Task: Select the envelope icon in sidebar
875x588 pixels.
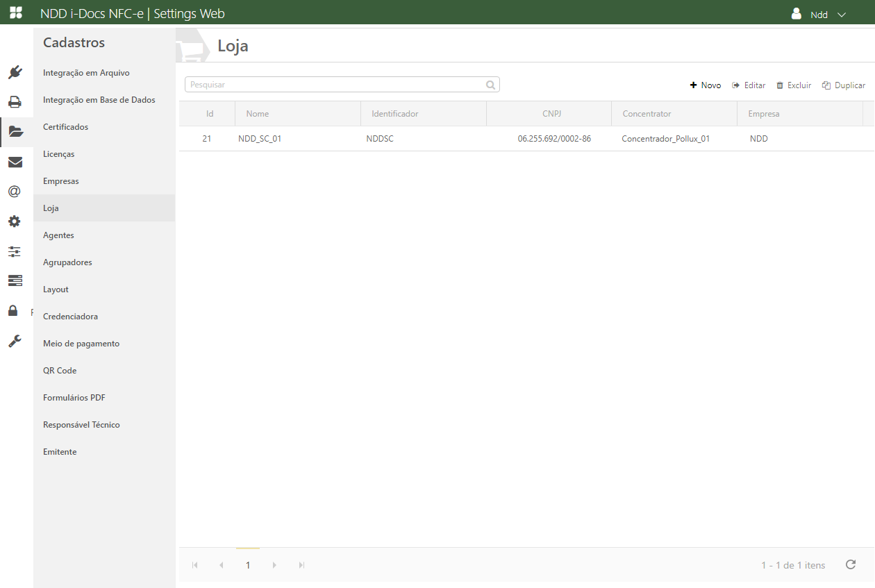Action: (x=15, y=162)
